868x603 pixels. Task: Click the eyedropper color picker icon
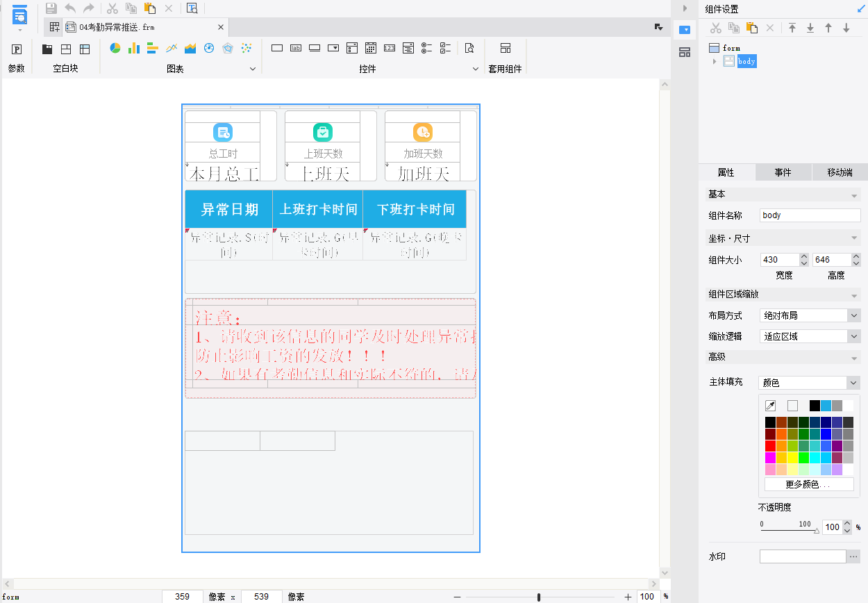tap(770, 406)
